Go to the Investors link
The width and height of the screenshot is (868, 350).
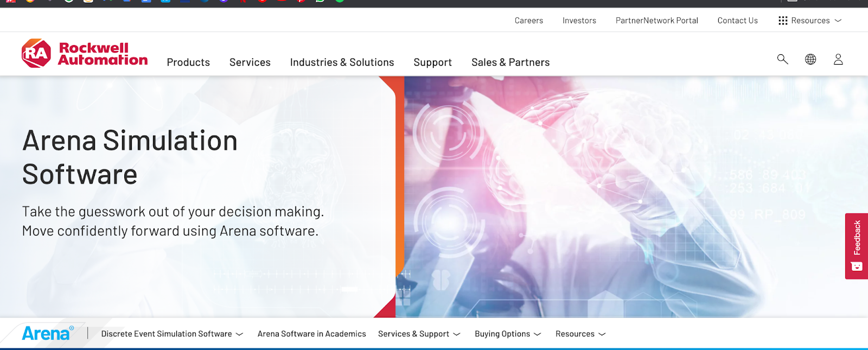pyautogui.click(x=579, y=21)
